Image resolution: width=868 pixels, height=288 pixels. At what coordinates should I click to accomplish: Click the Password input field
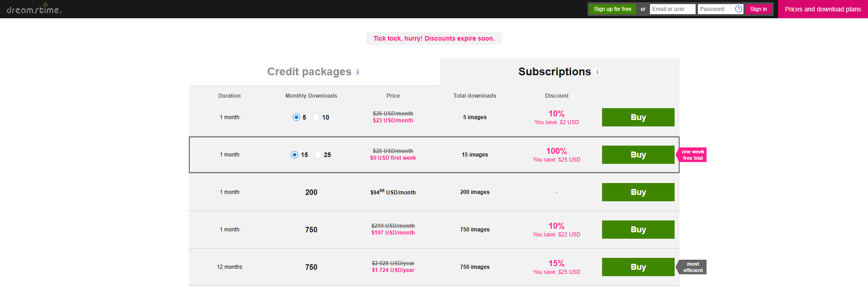click(716, 9)
